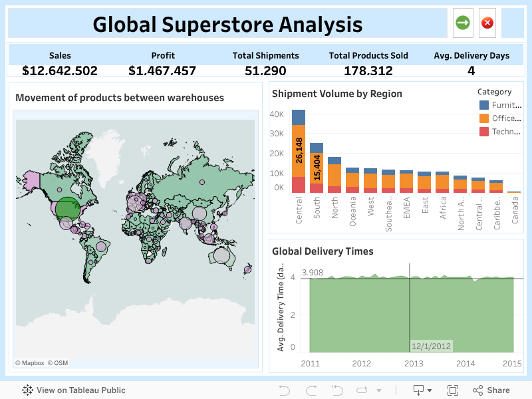Click the Central region bar's orange segment

point(299,150)
